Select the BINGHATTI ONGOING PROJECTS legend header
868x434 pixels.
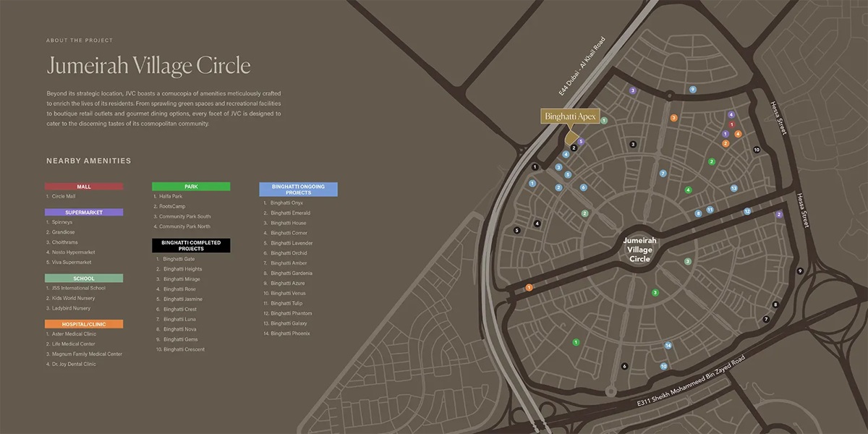pos(298,189)
